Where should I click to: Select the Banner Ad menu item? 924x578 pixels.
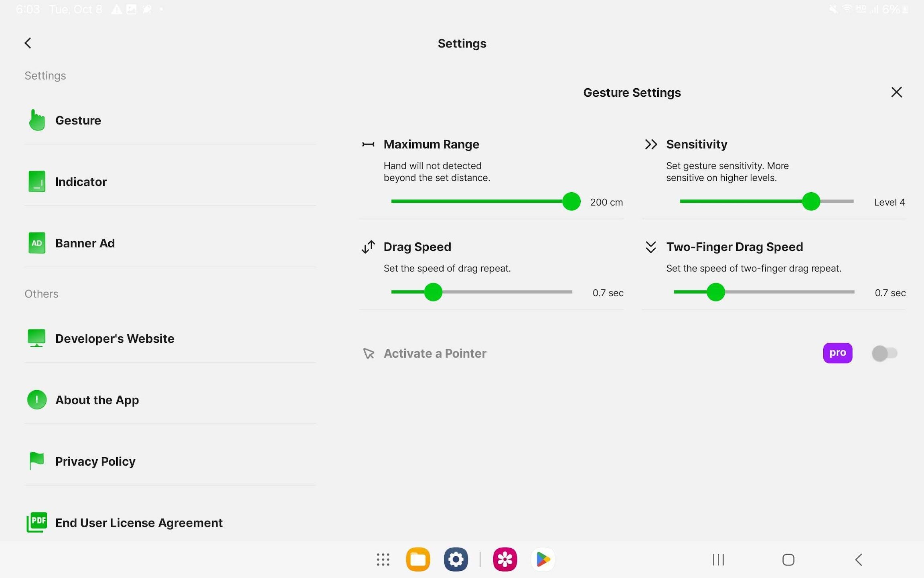tap(85, 243)
